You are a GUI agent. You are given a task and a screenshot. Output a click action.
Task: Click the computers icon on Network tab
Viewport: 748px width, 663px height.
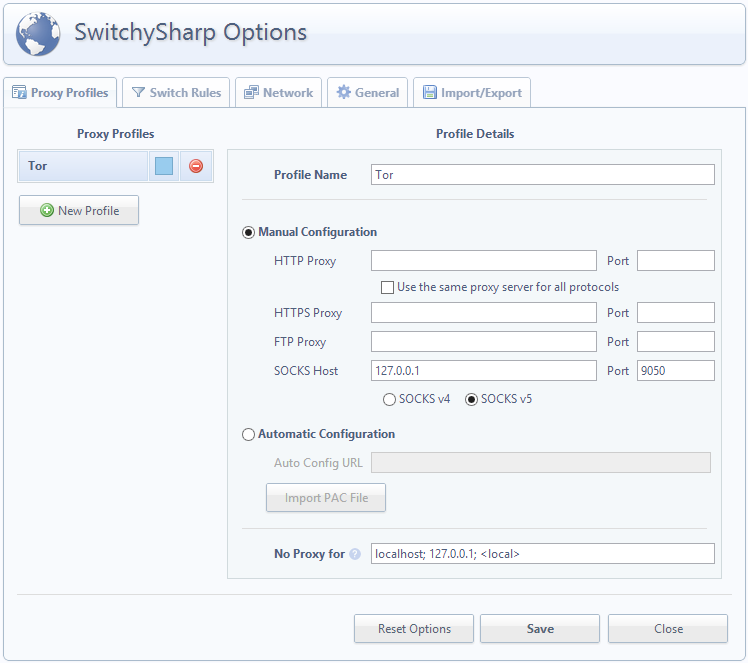(x=251, y=92)
